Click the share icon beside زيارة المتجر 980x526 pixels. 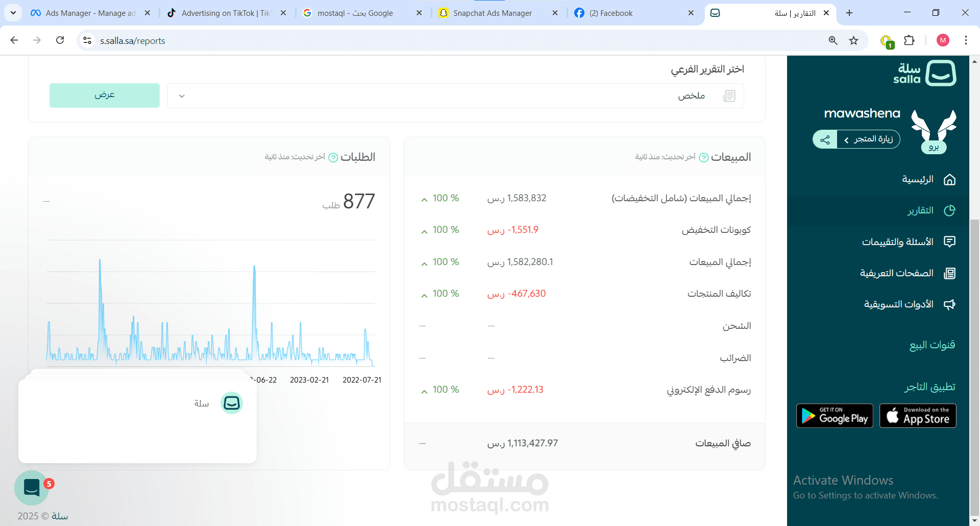pyautogui.click(x=825, y=139)
